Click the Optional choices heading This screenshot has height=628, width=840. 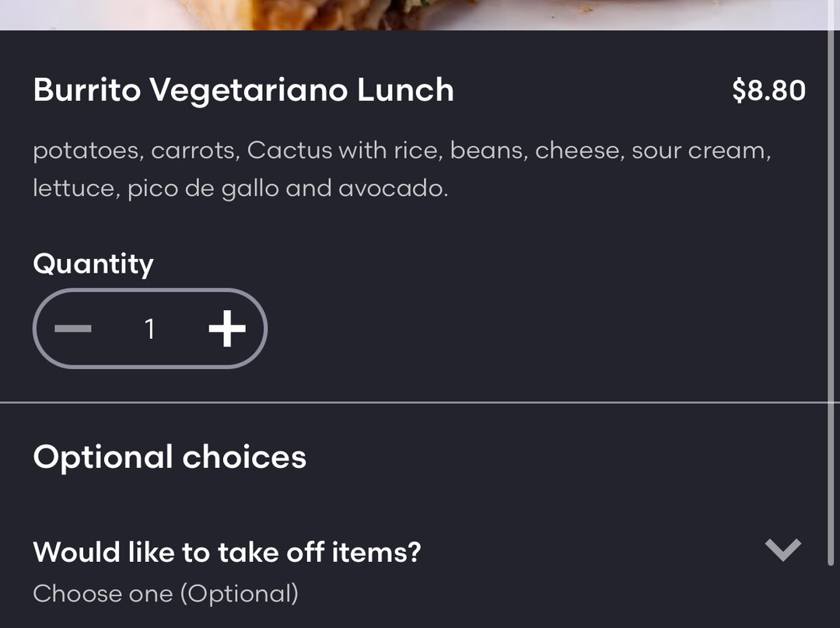tap(169, 456)
